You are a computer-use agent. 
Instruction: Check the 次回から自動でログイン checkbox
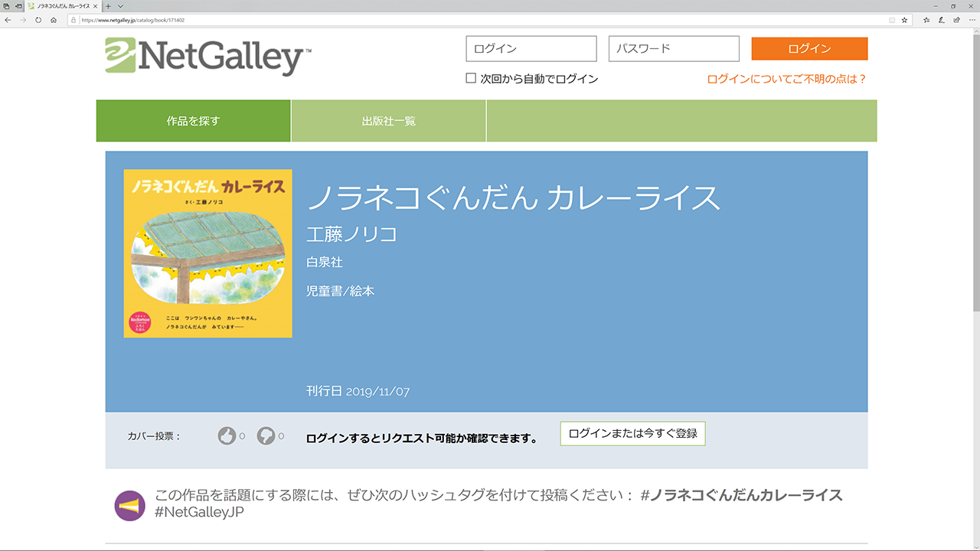coord(471,78)
